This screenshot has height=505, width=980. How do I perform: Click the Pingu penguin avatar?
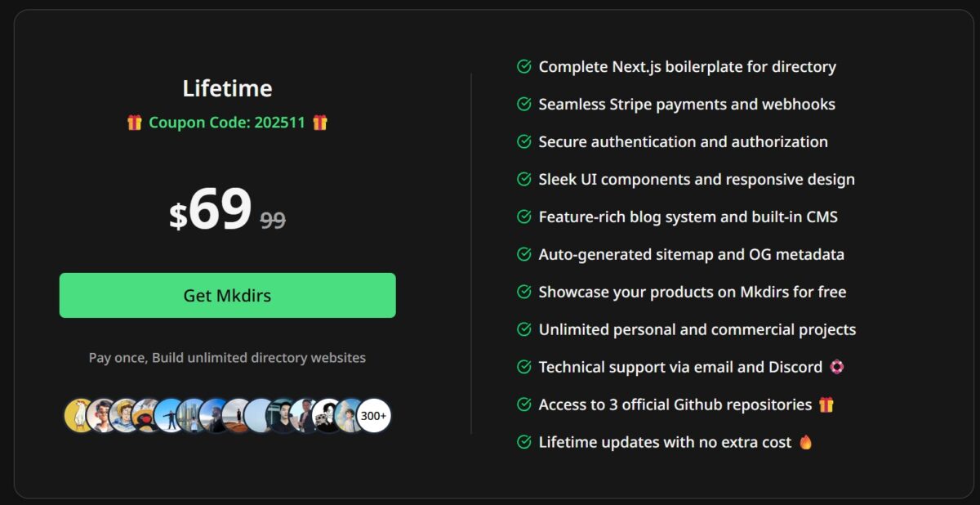[147, 416]
